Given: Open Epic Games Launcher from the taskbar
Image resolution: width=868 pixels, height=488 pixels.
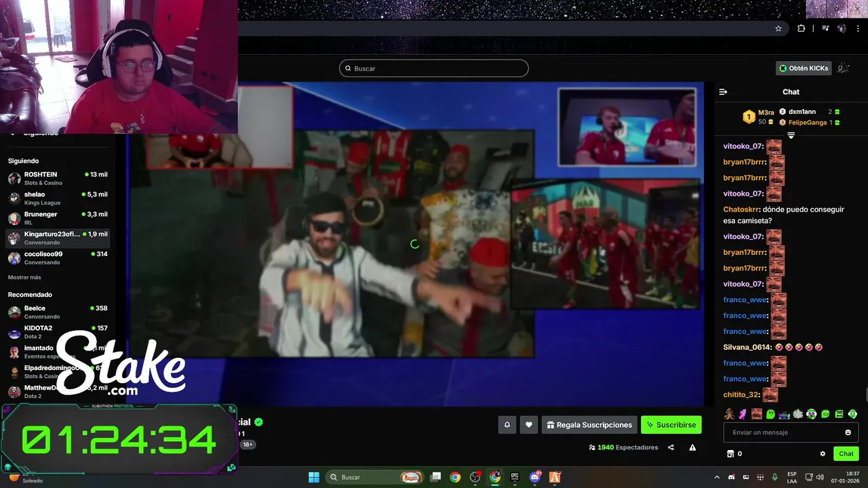Looking at the screenshot, I should click(x=515, y=477).
